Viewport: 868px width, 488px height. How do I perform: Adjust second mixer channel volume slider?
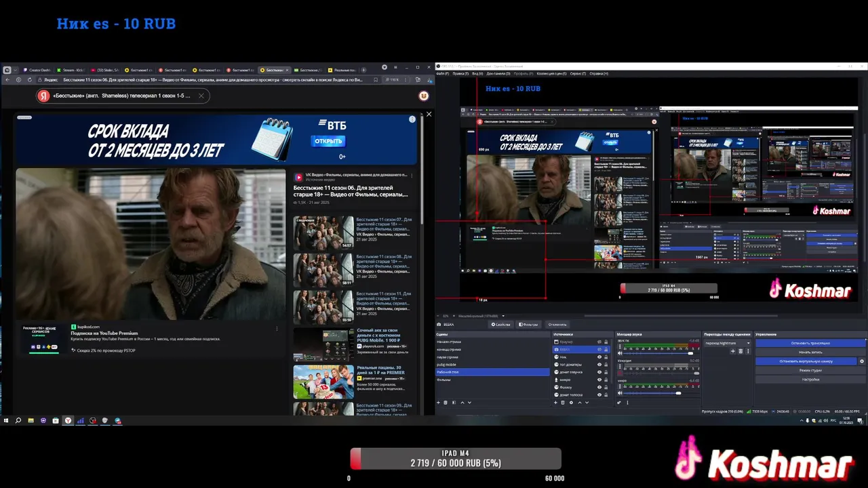696,373
